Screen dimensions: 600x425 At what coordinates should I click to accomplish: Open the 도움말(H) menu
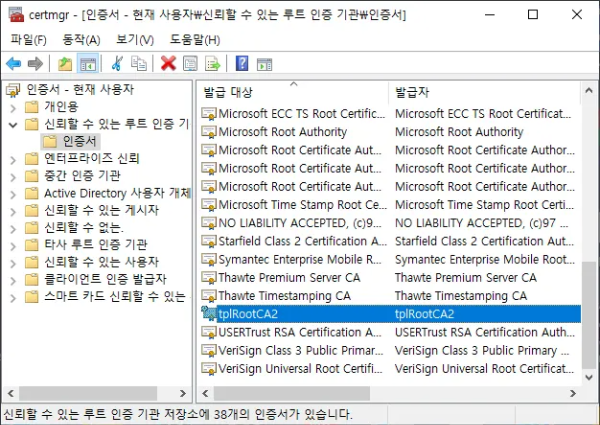[x=195, y=39]
